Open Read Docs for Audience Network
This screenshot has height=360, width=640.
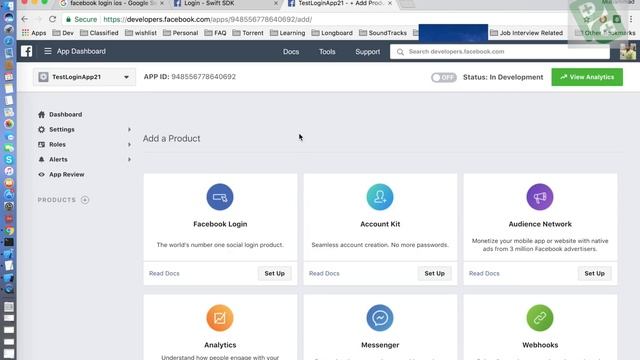[484, 273]
